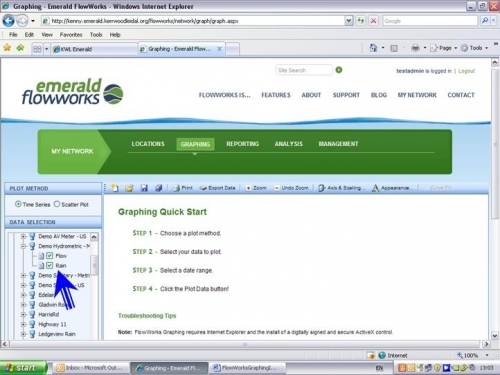Image resolution: width=500 pixels, height=375 pixels.
Task: Click Undo Zoom in graphing toolbar
Action: point(291,188)
